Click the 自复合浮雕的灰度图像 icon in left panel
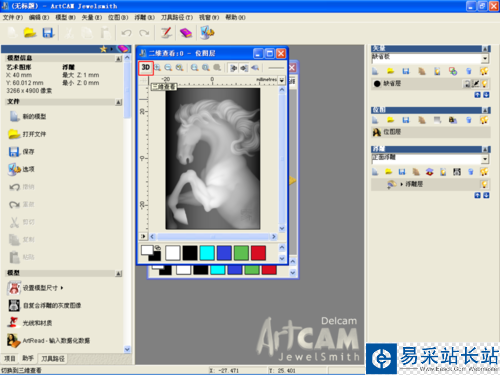The image size is (500, 375). click(x=14, y=305)
